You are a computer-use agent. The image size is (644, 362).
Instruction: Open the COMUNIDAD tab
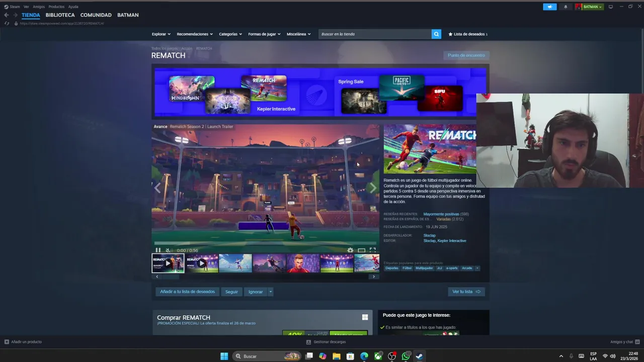(96, 15)
